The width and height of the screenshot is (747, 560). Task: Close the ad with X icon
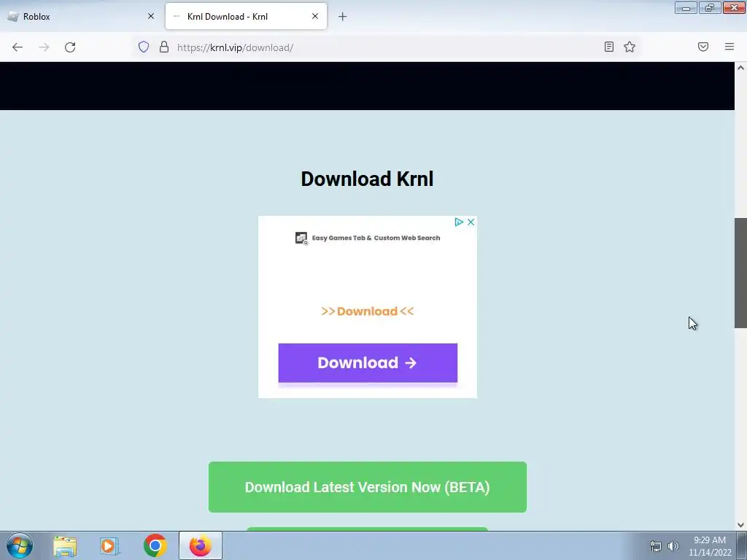pyautogui.click(x=471, y=222)
